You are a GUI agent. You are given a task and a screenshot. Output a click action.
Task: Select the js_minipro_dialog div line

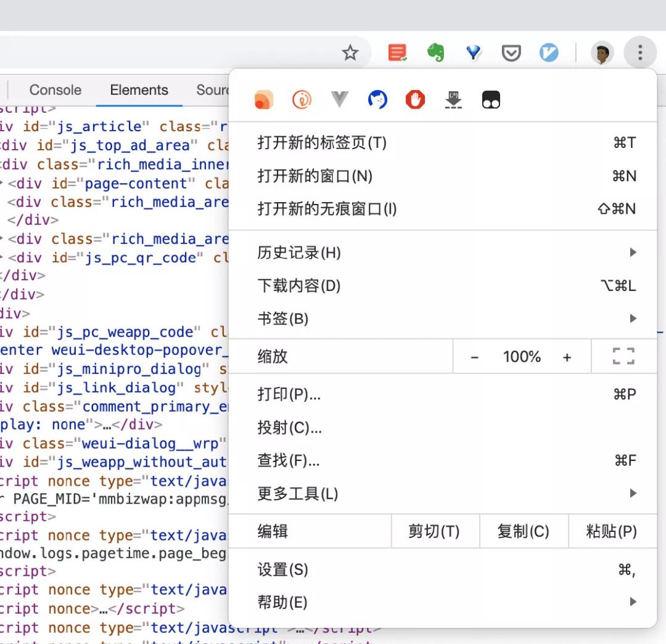pyautogui.click(x=114, y=369)
